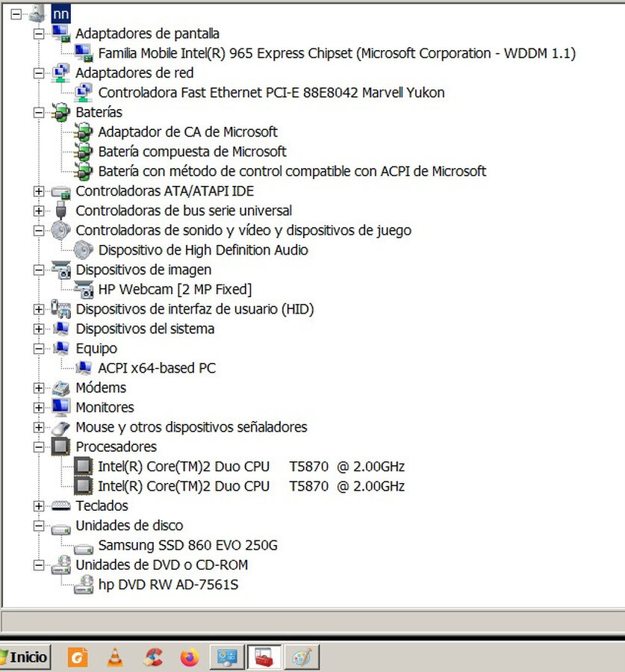Expand the Módems category
This screenshot has height=672, width=625.
39,388
